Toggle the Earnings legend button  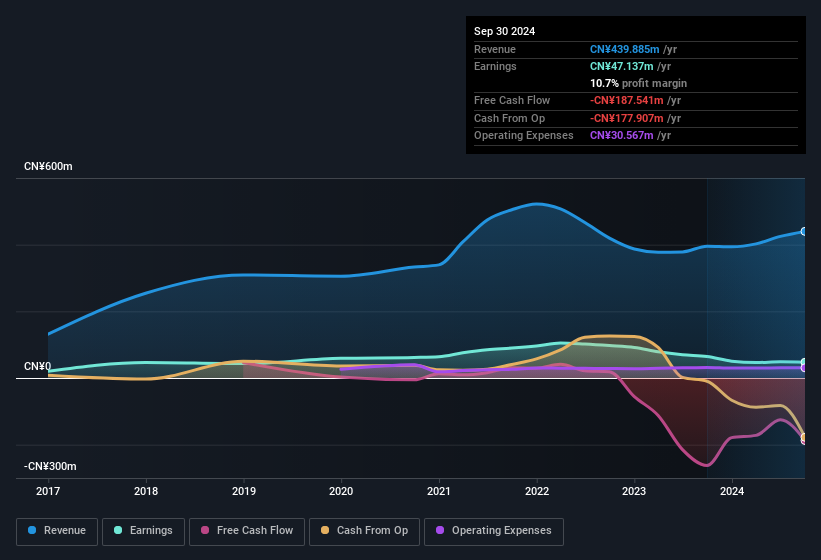tap(143, 531)
